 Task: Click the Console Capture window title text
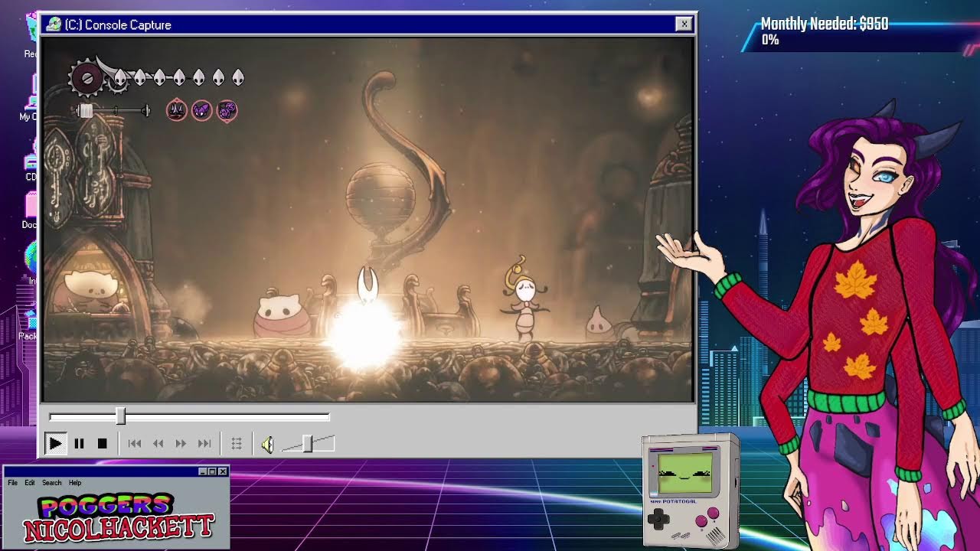point(118,24)
